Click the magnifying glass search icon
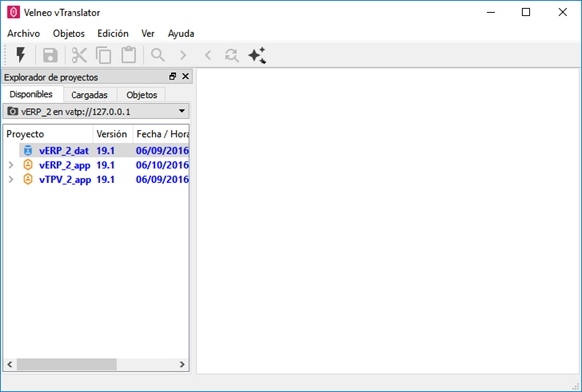582x392 pixels. tap(158, 55)
